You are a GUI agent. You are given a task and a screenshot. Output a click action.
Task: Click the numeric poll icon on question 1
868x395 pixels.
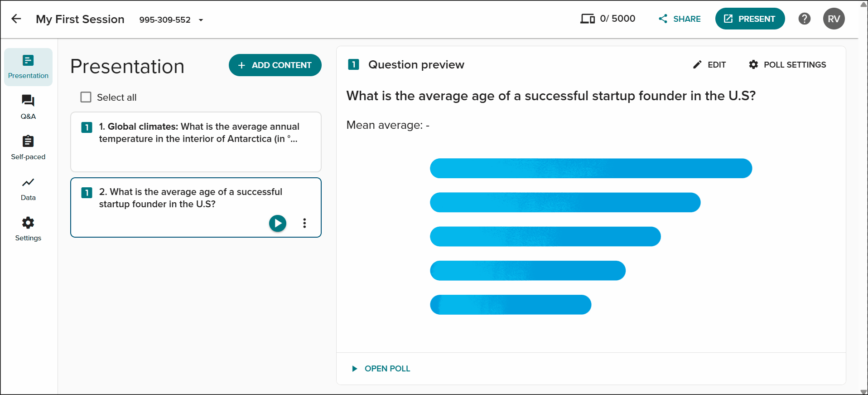87,127
